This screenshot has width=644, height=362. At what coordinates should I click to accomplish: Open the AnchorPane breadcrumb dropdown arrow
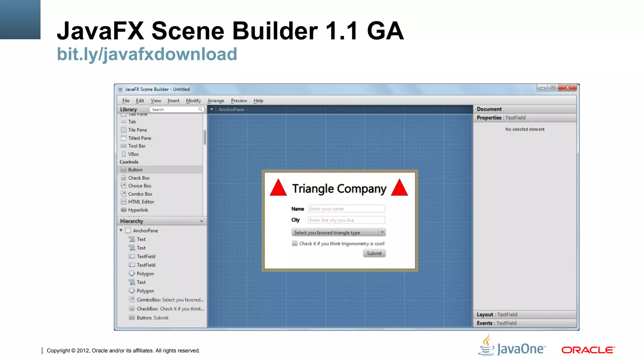212,109
